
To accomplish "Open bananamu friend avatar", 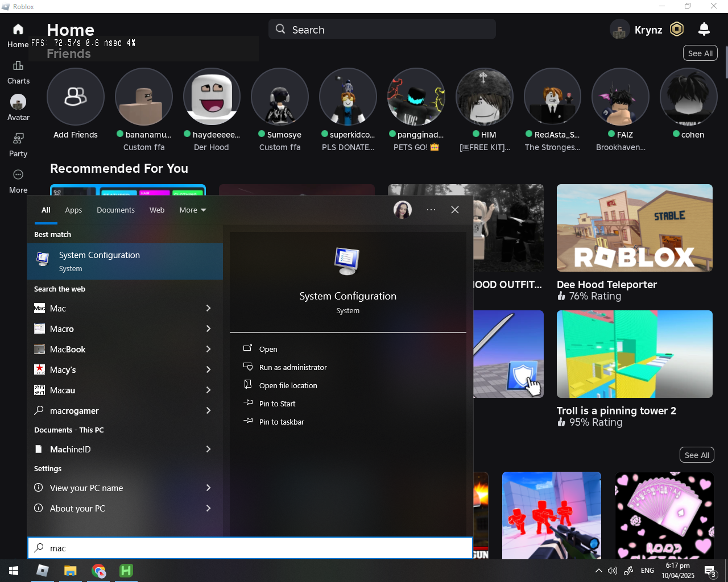I will pyautogui.click(x=144, y=97).
